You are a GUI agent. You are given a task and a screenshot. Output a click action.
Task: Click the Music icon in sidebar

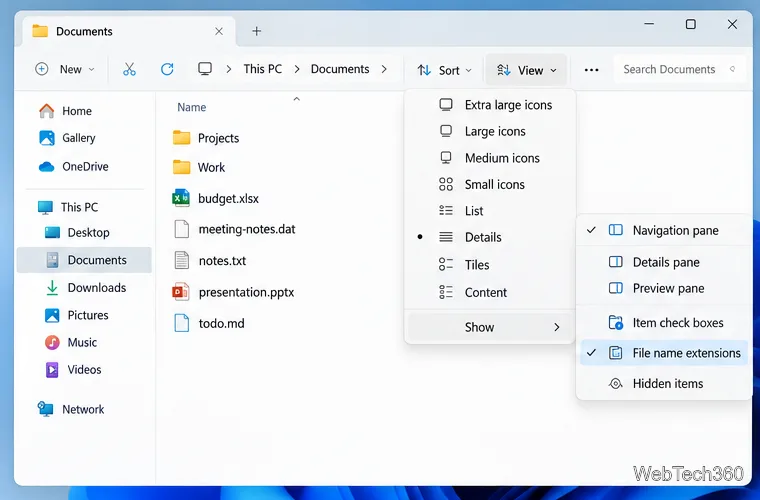tap(52, 343)
